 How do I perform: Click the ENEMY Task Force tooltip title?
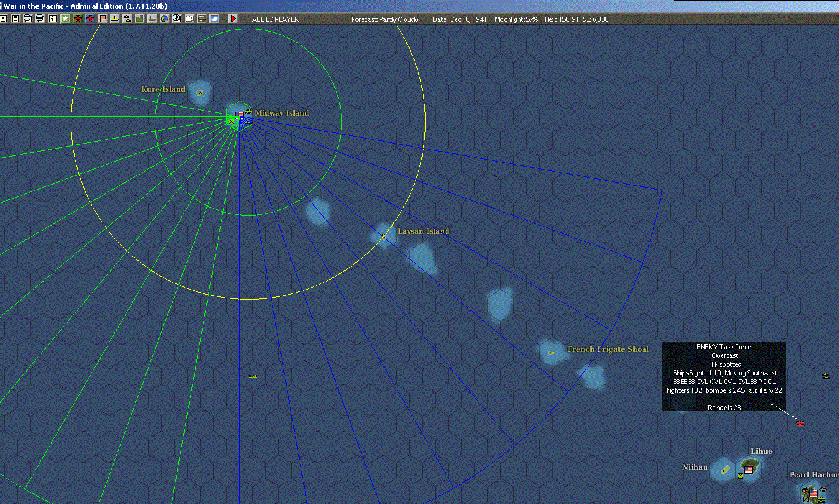724,347
